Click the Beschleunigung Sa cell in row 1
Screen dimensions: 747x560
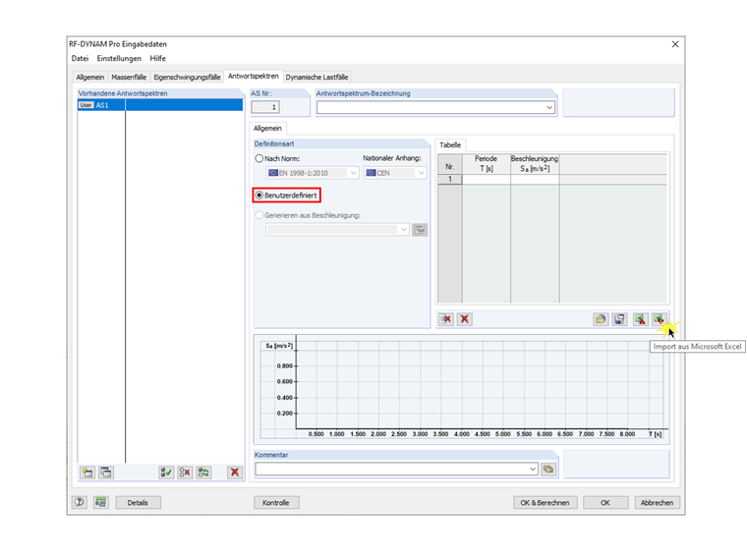point(535,179)
